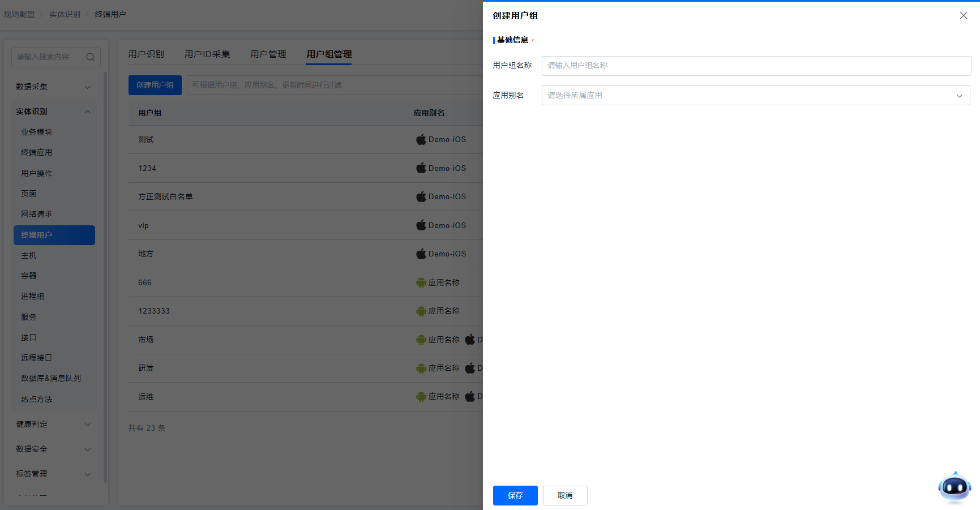Click the 保存 button
Screen dimensions: 980x510
515,495
